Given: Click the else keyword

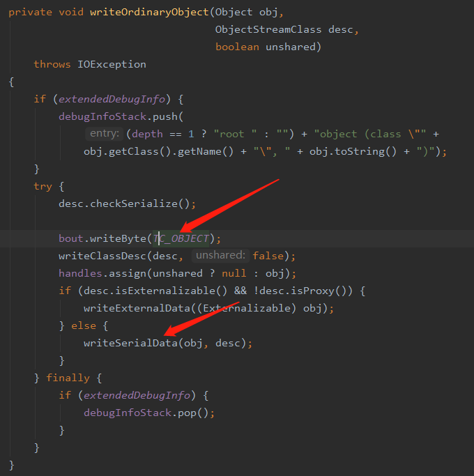Looking at the screenshot, I should 84,325.
